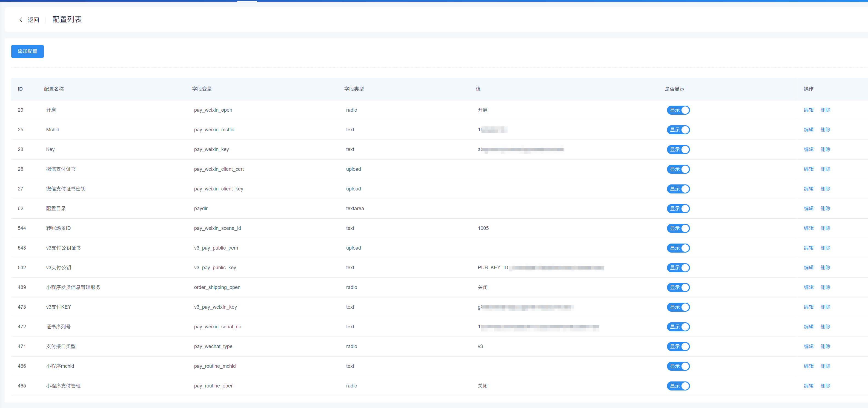Toggle display switch for Mchid row

[x=678, y=130]
